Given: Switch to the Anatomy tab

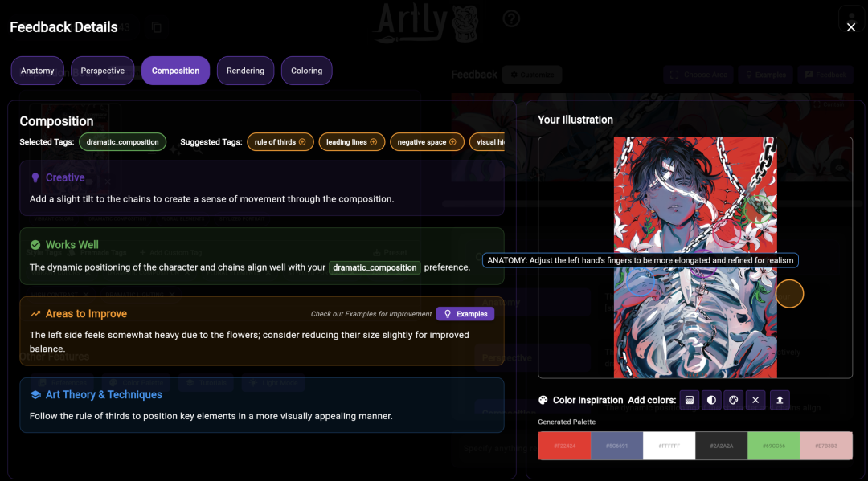Looking at the screenshot, I should point(38,71).
